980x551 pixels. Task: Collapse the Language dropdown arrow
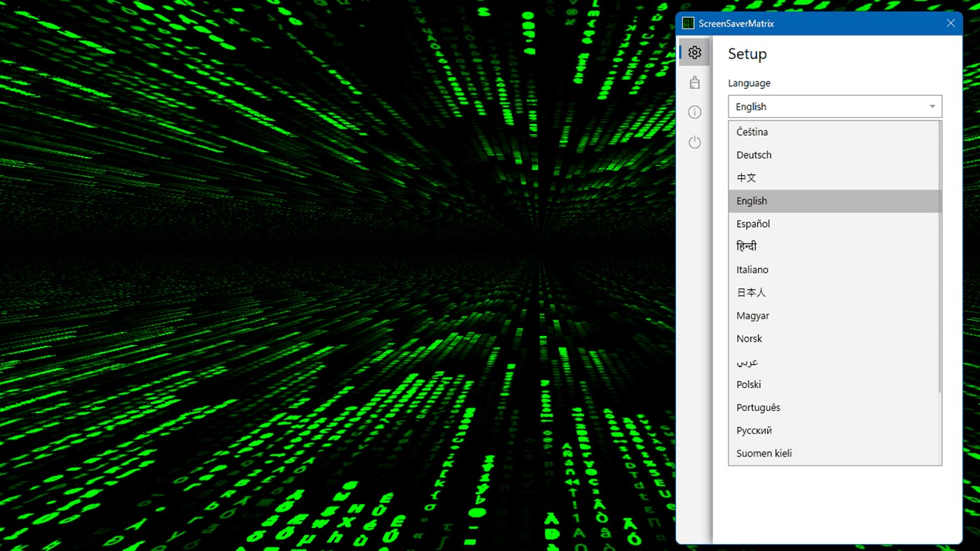tap(932, 106)
